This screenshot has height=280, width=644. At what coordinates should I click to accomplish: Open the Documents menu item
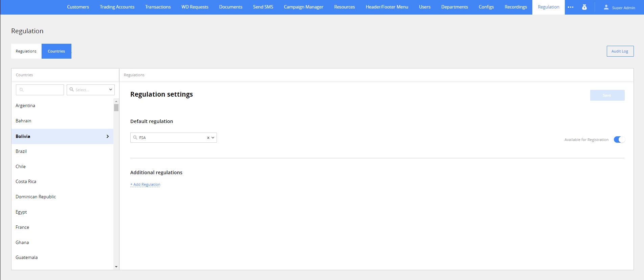[231, 7]
